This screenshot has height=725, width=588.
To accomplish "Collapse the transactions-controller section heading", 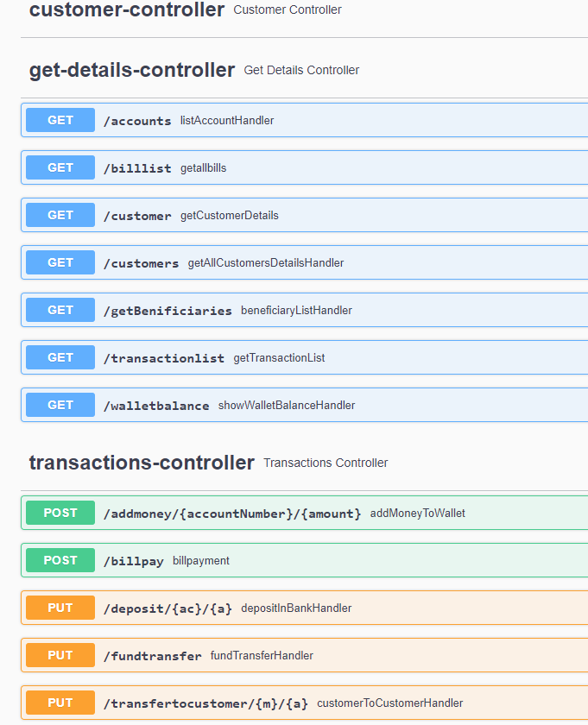I will [142, 463].
